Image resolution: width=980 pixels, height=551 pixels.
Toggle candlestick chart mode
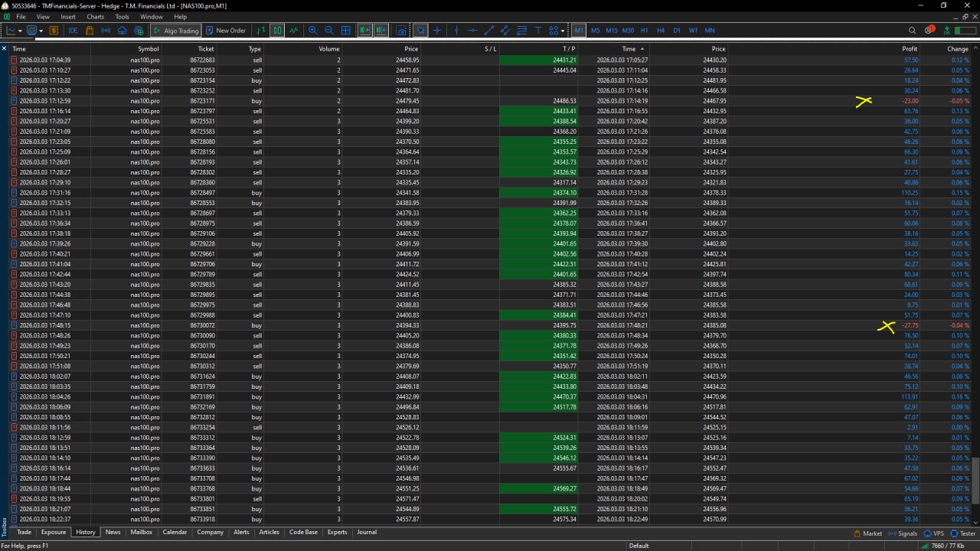[x=277, y=31]
